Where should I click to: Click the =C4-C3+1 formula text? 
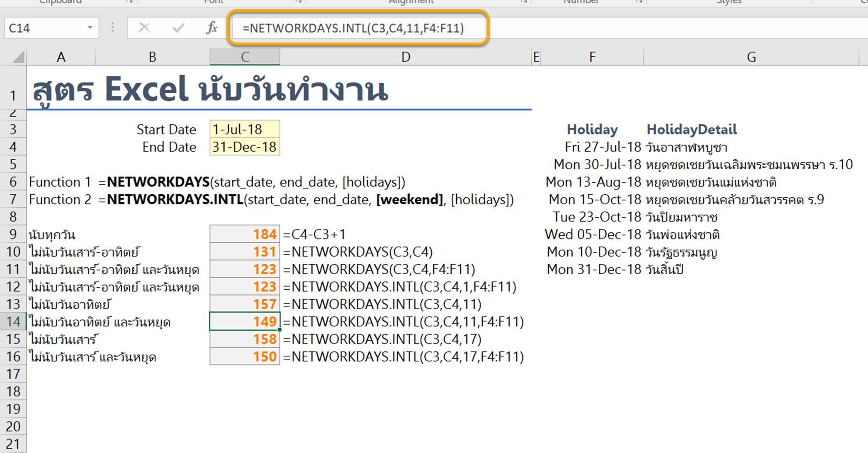point(314,234)
